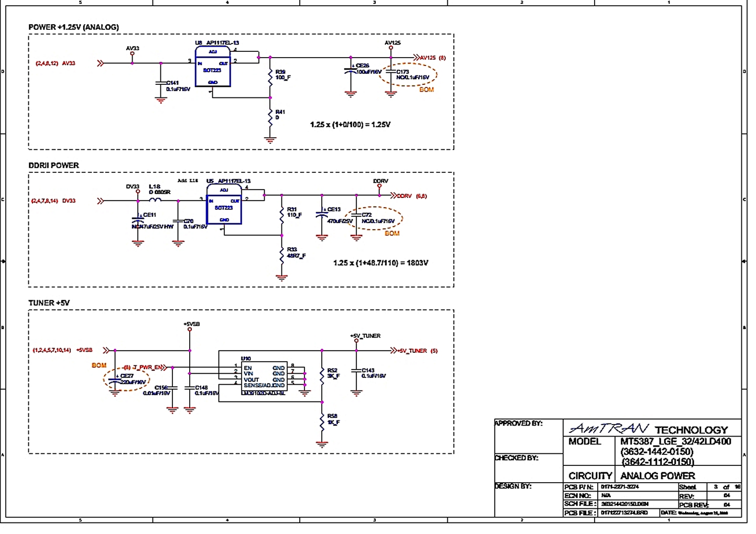
Task: Click the "CHECKED BY:" field
Action: click(517, 458)
